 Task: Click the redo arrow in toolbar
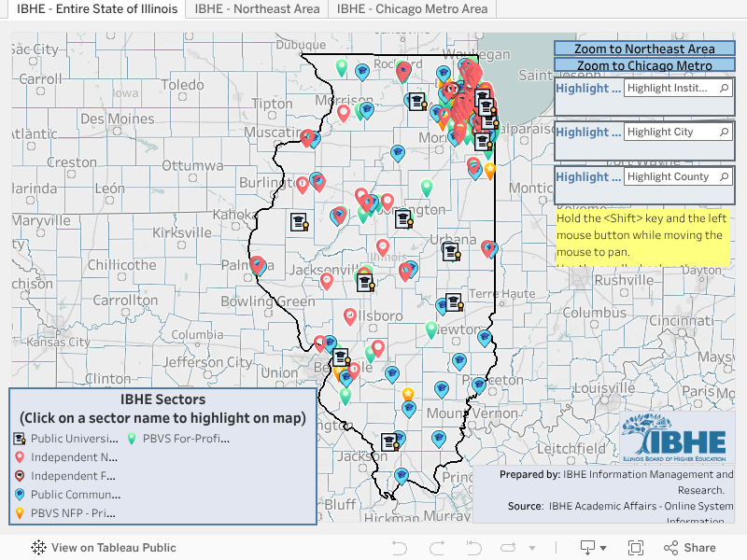click(436, 548)
